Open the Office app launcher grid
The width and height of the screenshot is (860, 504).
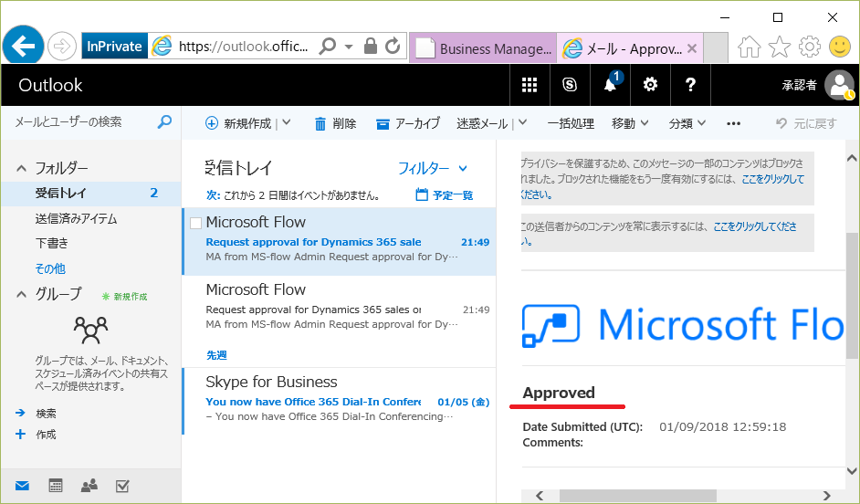(x=530, y=85)
